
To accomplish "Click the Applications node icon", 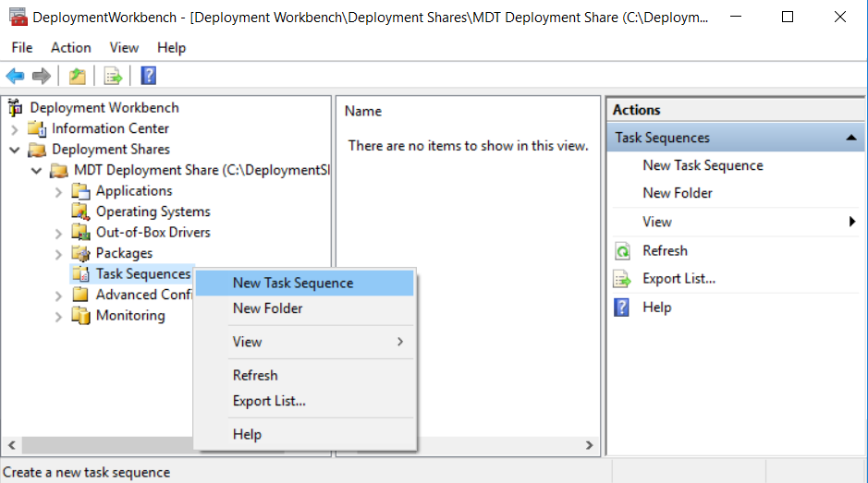I will 80,191.
